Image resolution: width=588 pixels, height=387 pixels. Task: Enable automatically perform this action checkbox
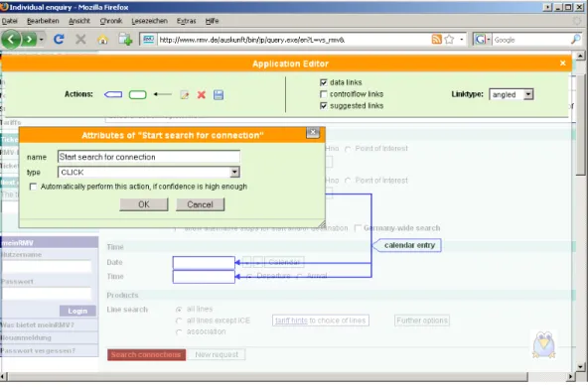click(x=33, y=187)
